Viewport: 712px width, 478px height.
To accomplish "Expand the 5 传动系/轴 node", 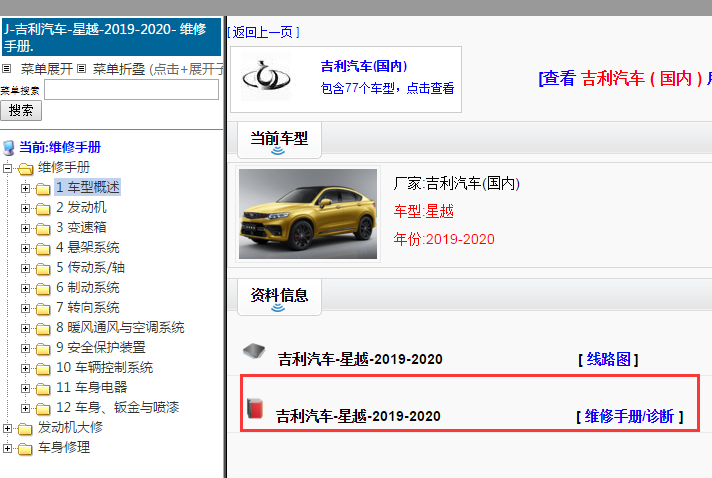I will pyautogui.click(x=25, y=268).
